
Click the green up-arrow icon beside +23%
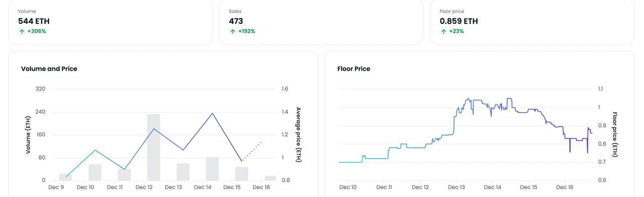click(444, 31)
